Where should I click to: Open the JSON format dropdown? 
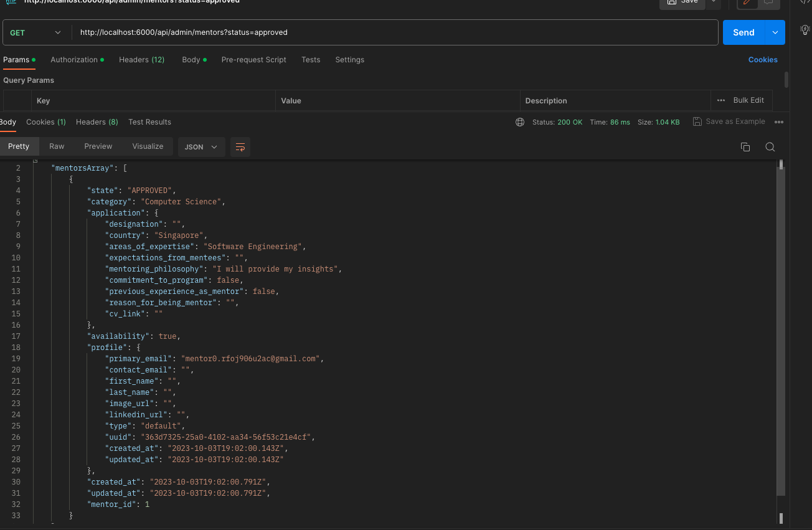tap(201, 146)
